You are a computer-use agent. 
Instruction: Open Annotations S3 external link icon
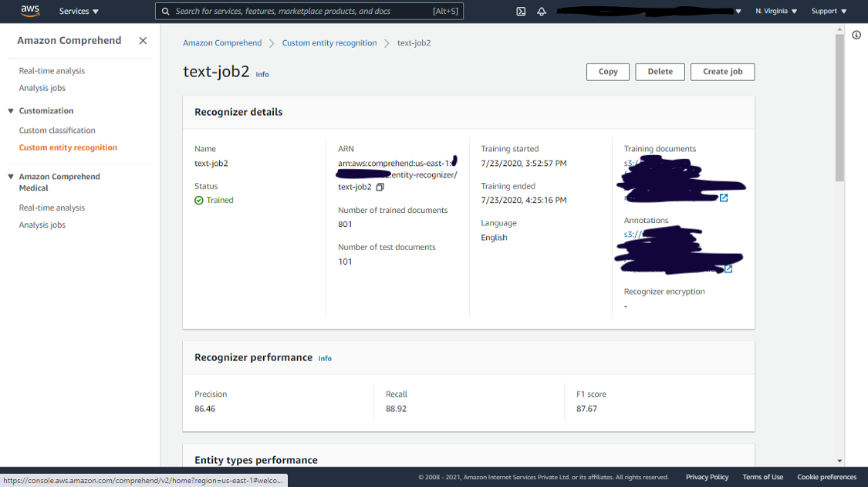(728, 269)
